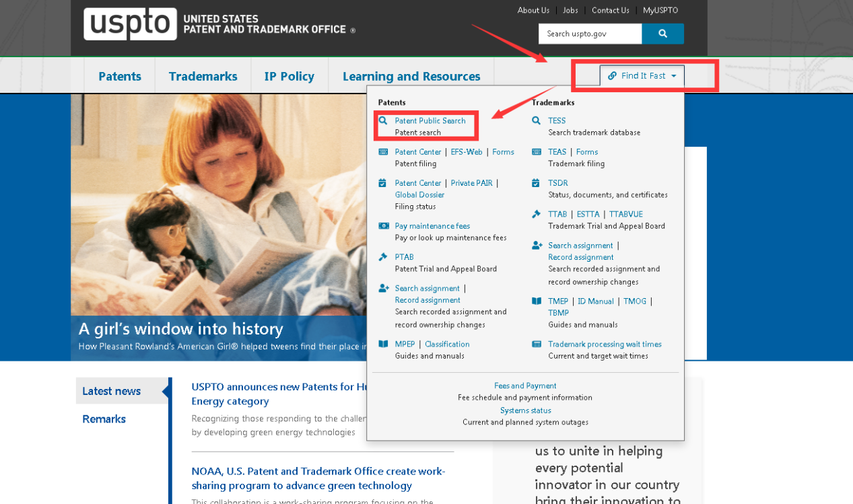Click the USPTO logo in header
Viewport: 853px width, 504px height.
click(x=130, y=24)
